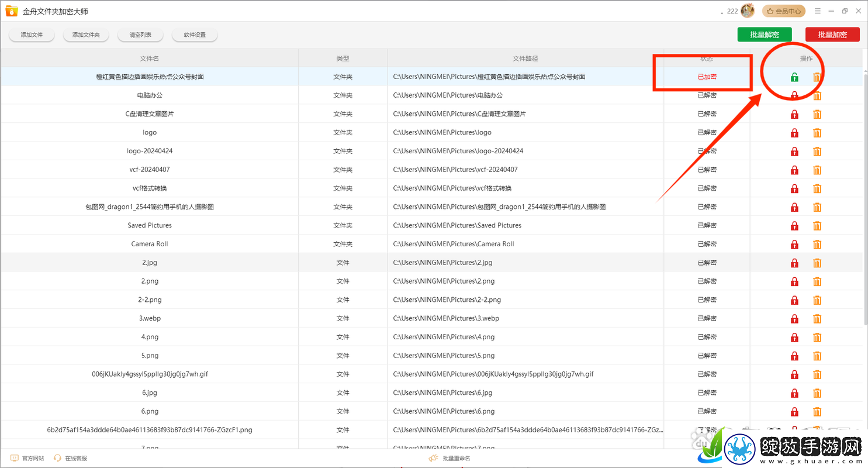Image resolution: width=868 pixels, height=468 pixels.
Task: Delete logo-20240424 from the list via trash icon
Action: point(817,152)
